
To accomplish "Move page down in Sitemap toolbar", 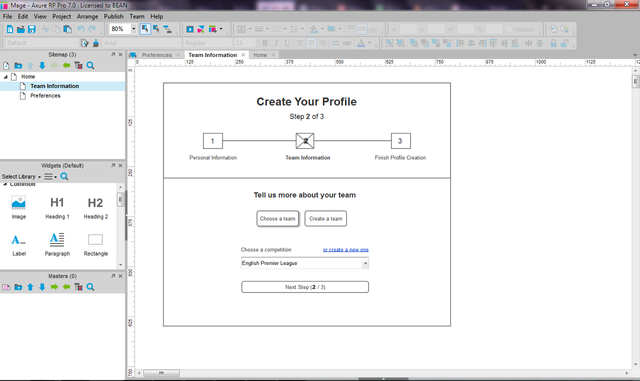I will coord(42,65).
